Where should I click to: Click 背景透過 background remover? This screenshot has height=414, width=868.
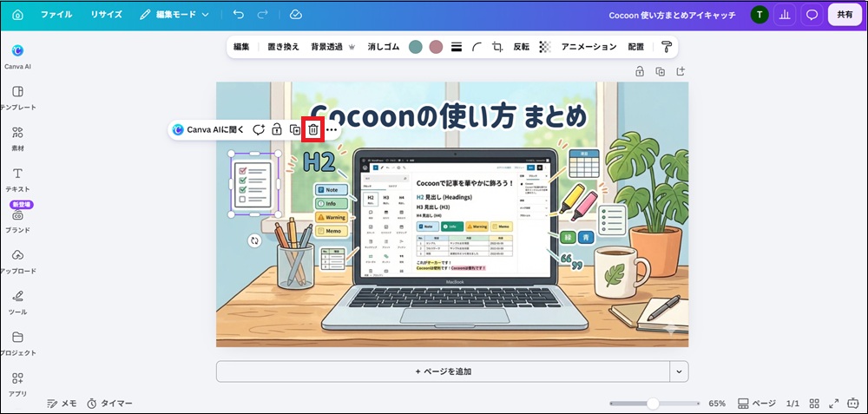332,47
